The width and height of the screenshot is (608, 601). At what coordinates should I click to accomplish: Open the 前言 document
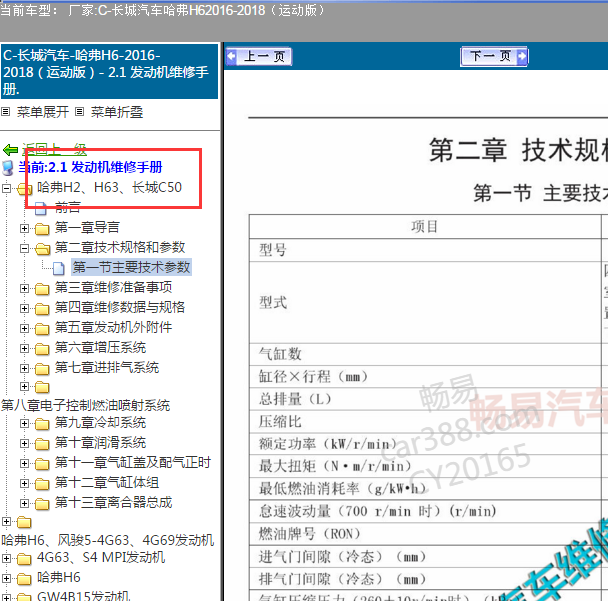[x=67, y=207]
